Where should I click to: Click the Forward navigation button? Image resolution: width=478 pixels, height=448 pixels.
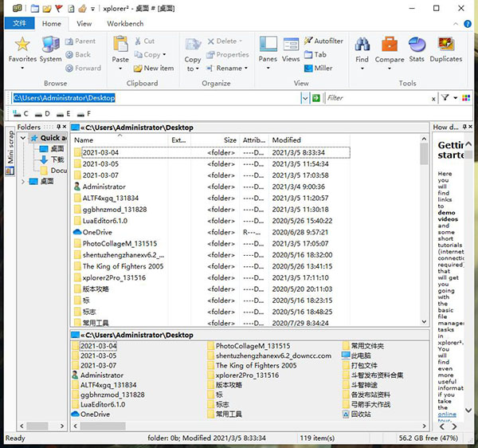83,68
